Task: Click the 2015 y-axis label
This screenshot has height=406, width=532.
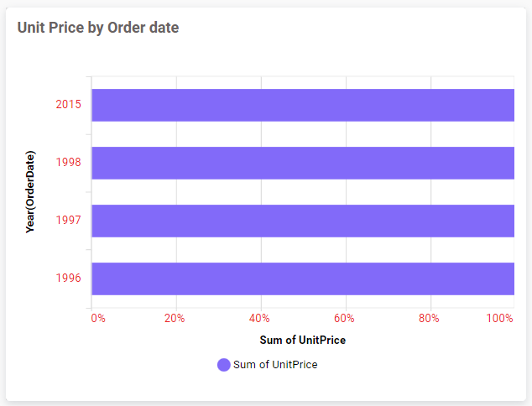Action: point(68,105)
